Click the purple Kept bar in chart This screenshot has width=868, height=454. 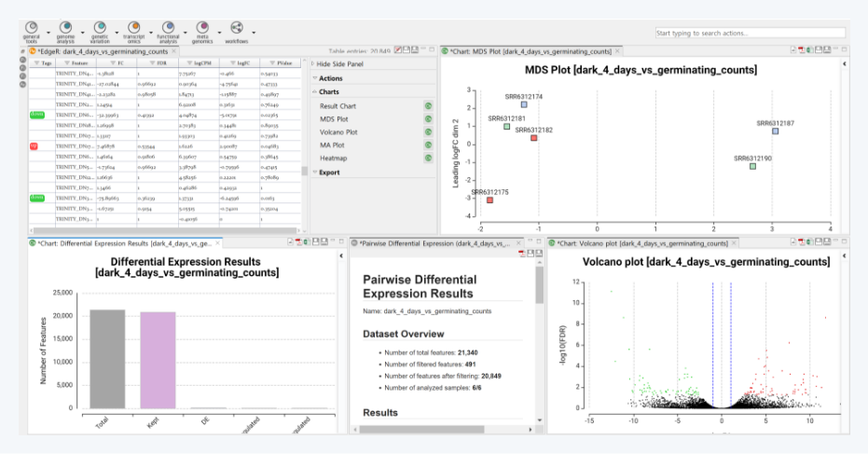click(158, 360)
